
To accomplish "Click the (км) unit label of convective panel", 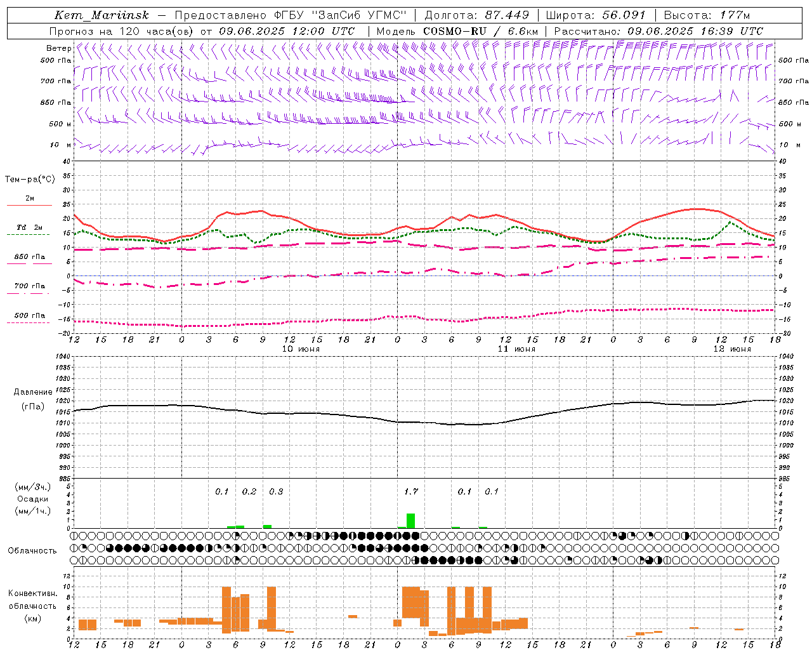I will pyautogui.click(x=32, y=618).
